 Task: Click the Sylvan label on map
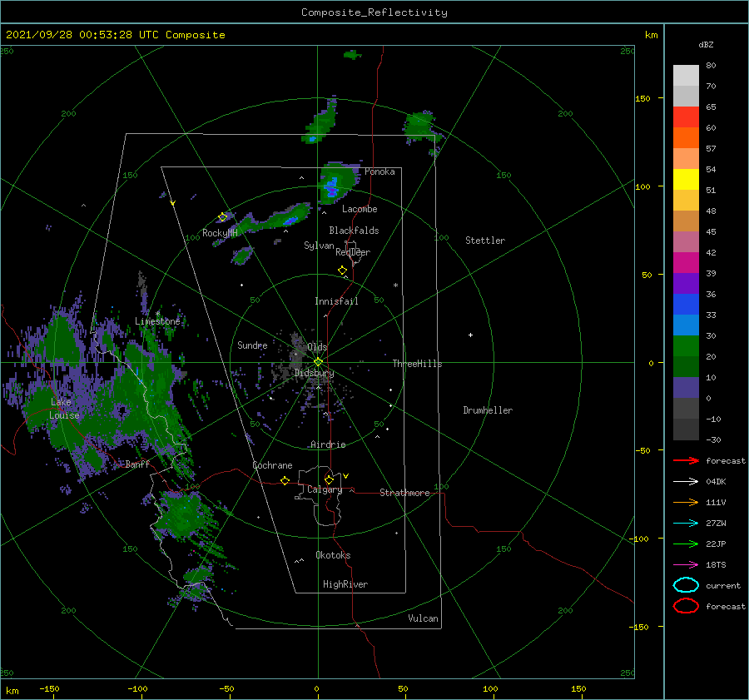[319, 246]
